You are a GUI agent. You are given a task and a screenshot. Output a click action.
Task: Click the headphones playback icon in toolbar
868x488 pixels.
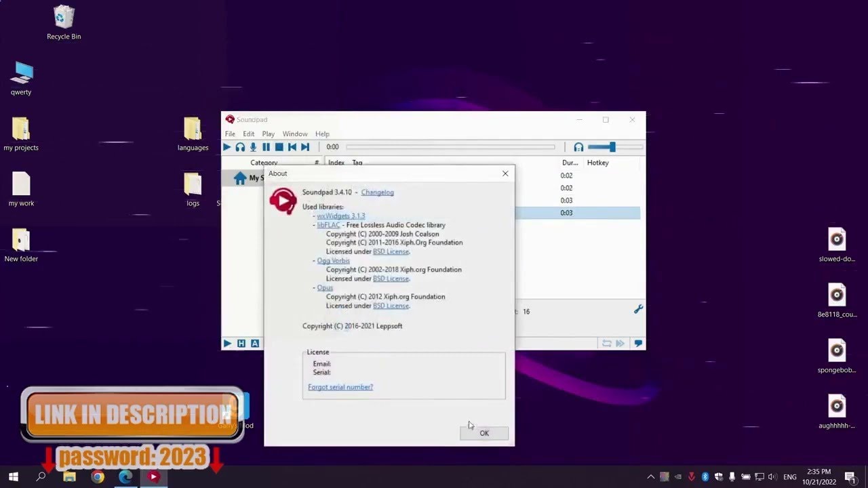coord(240,147)
